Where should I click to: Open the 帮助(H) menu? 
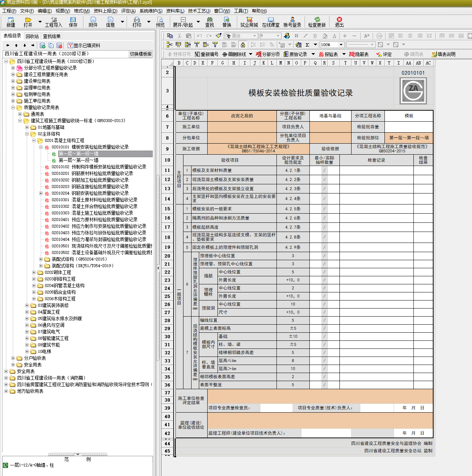(x=259, y=11)
